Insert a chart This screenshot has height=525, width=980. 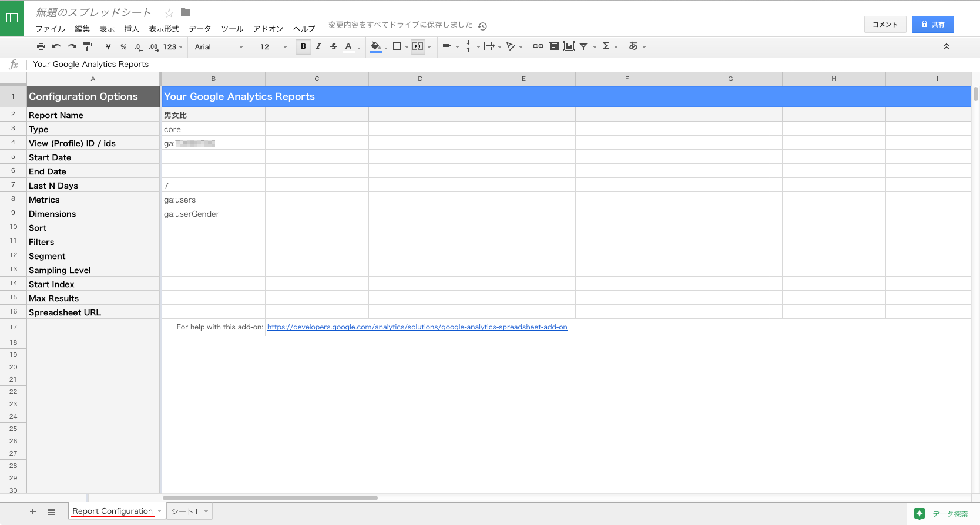click(x=569, y=46)
